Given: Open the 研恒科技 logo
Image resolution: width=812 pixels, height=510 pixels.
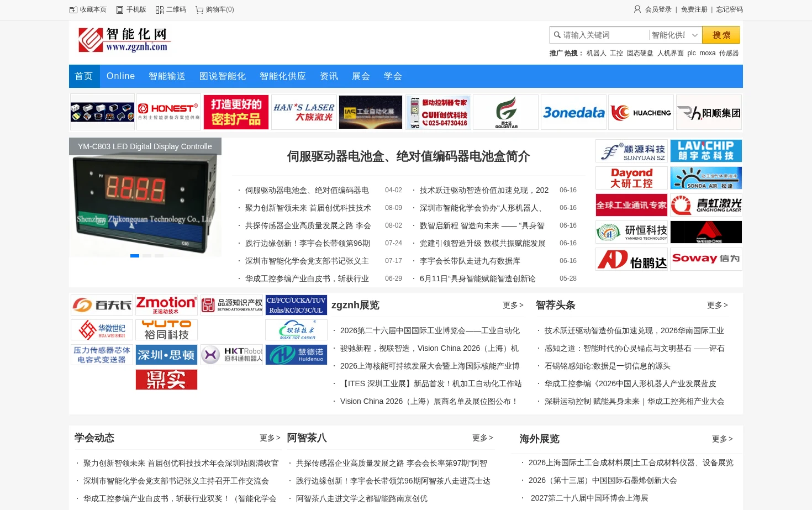Looking at the screenshot, I should 632,232.
